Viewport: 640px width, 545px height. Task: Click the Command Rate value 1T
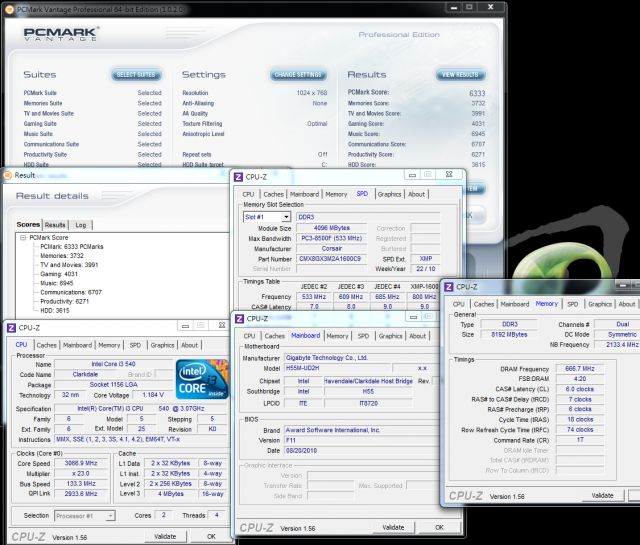[580, 440]
